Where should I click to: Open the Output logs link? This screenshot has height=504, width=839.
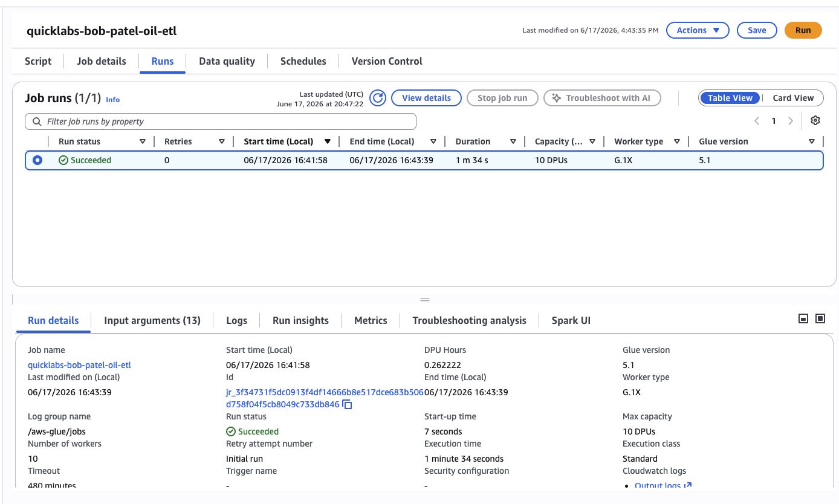[x=663, y=486]
